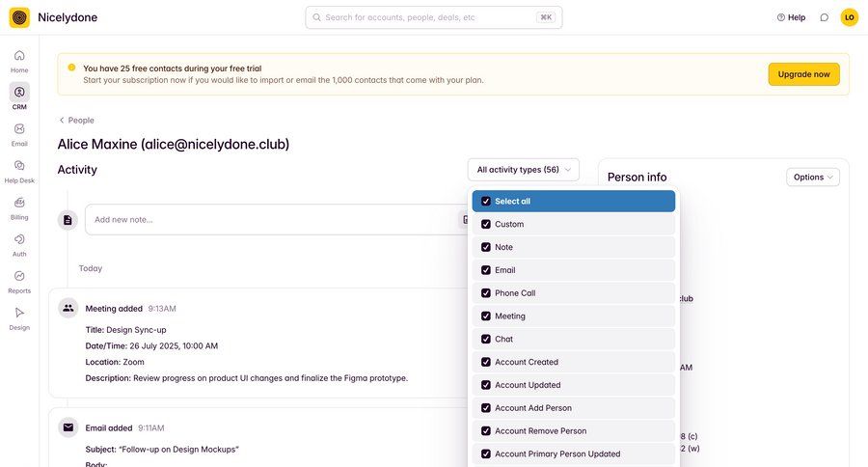
Task: Uncheck Account Add Person checkbox
Action: (485, 408)
